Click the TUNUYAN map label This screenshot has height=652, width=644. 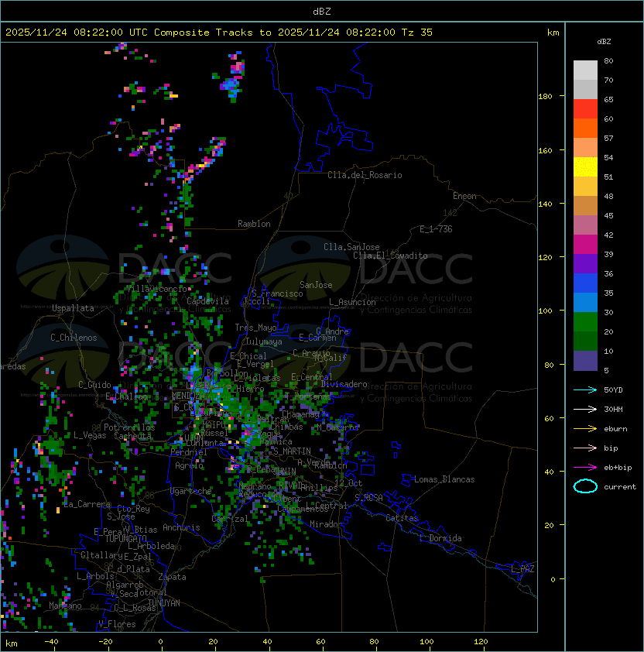click(164, 603)
